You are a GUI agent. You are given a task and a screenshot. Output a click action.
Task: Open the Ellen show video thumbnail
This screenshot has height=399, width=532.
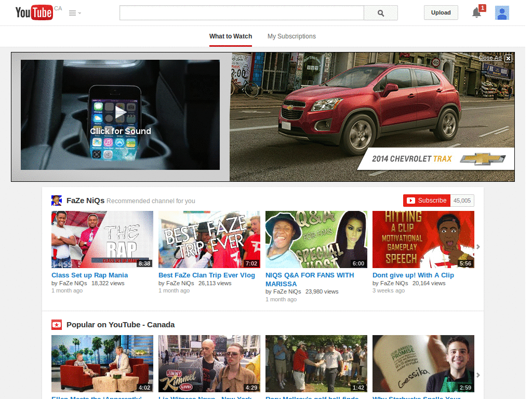coord(102,364)
